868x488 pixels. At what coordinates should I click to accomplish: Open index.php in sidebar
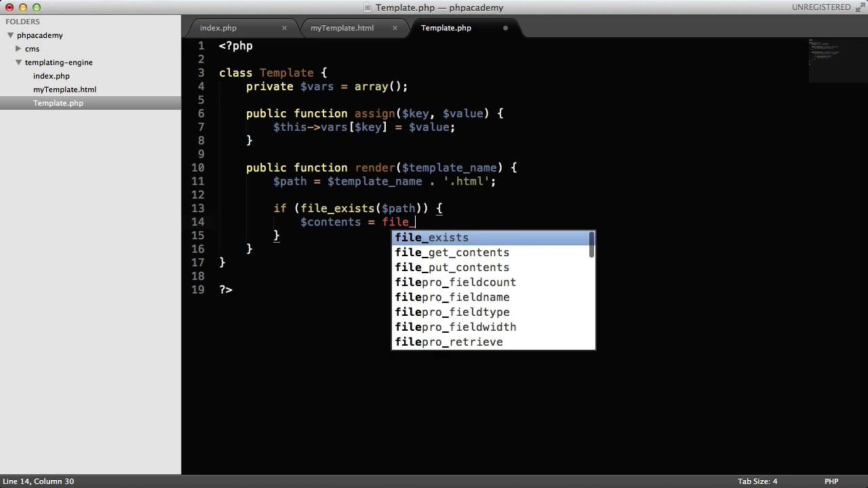[x=52, y=76]
